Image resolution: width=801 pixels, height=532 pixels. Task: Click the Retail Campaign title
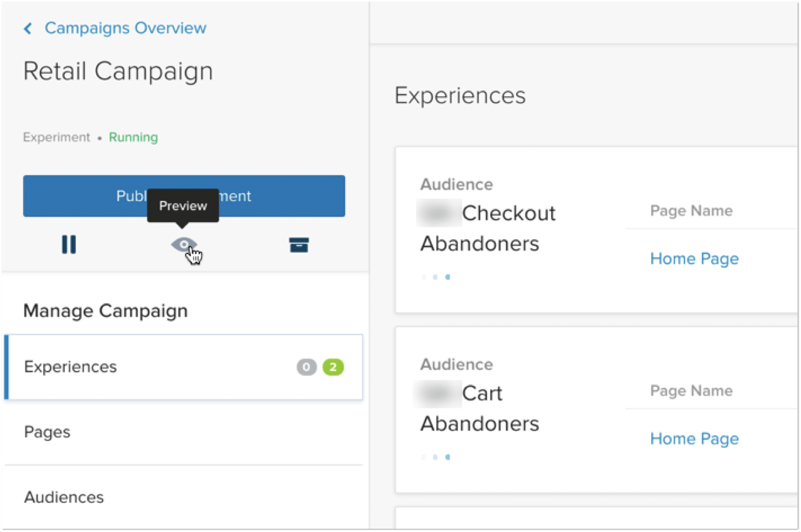point(118,71)
